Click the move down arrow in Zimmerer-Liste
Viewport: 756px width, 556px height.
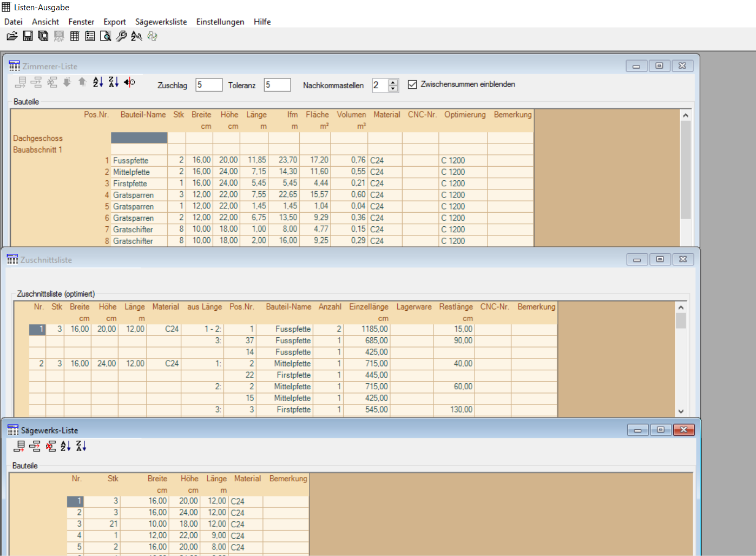pyautogui.click(x=67, y=82)
